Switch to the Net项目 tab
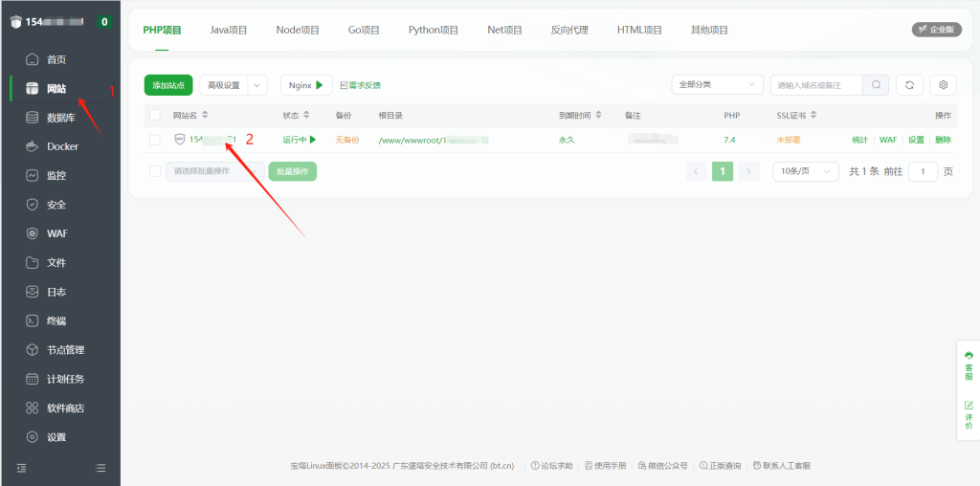The height and width of the screenshot is (486, 980). [x=504, y=30]
